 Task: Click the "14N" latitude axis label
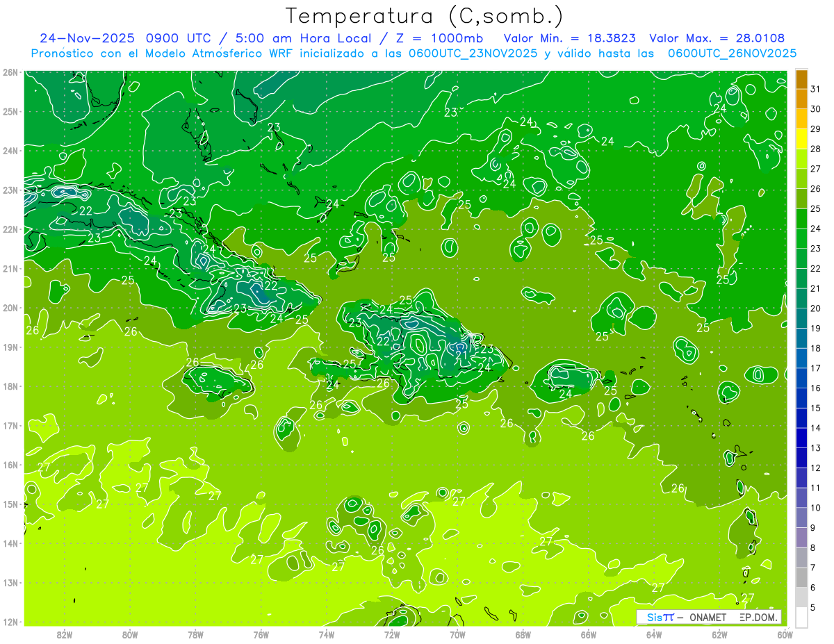[10, 543]
